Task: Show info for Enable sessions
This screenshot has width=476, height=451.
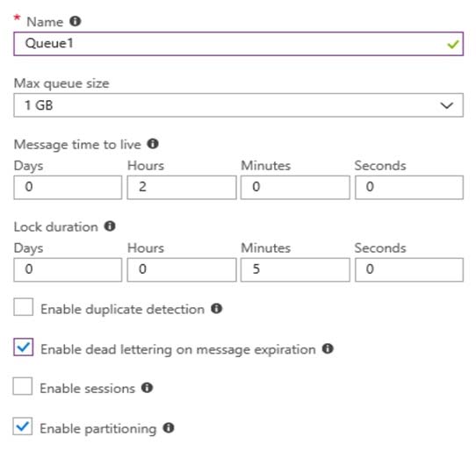Action: click(147, 388)
